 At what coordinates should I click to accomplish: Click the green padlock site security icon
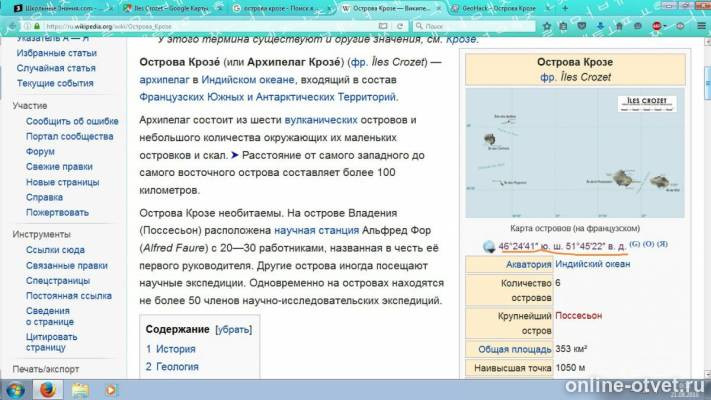tap(37, 26)
